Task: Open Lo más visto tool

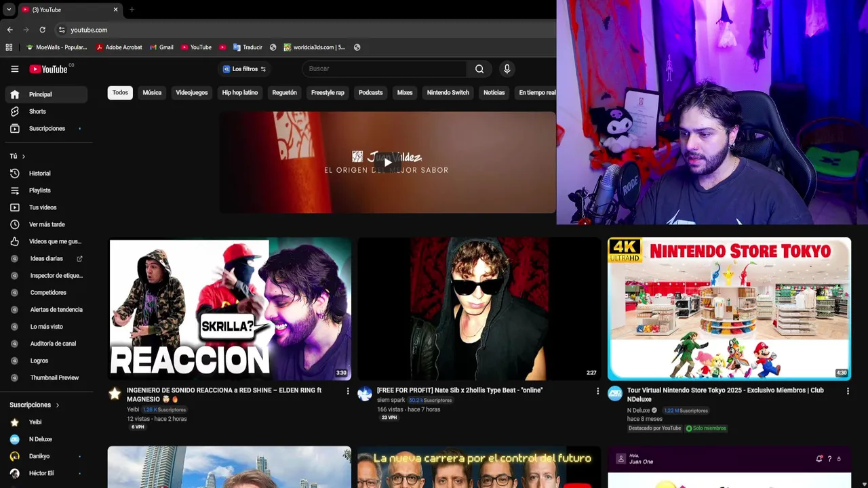Action: (46, 327)
